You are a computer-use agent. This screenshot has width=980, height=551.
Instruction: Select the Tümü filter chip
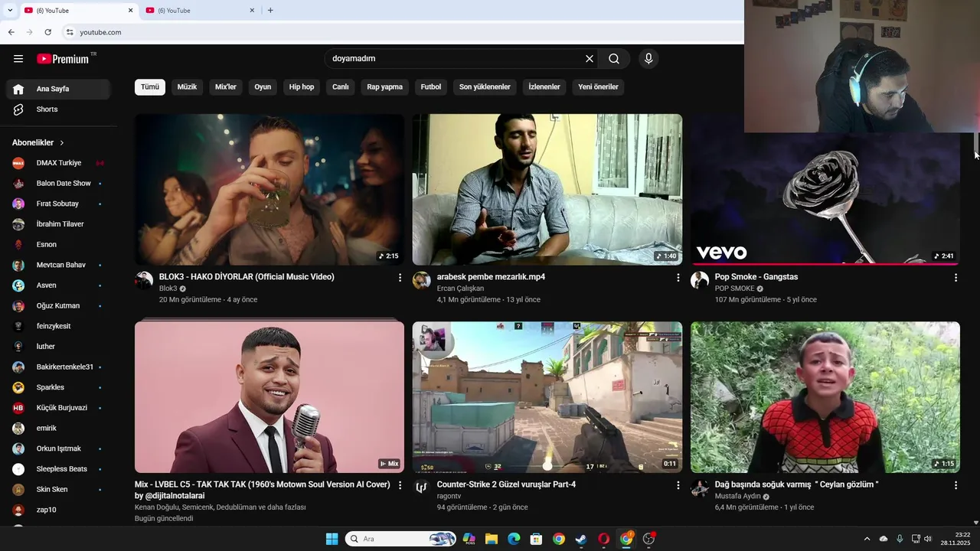[x=150, y=87]
